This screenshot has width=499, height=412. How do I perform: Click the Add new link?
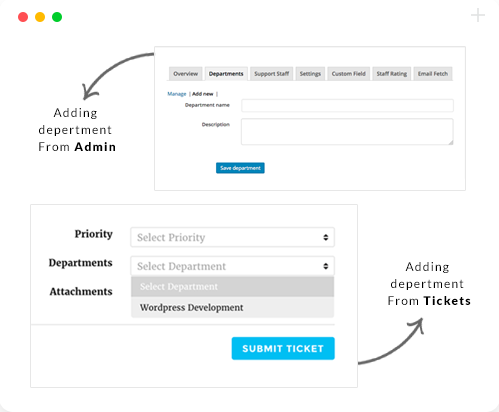[x=203, y=94]
